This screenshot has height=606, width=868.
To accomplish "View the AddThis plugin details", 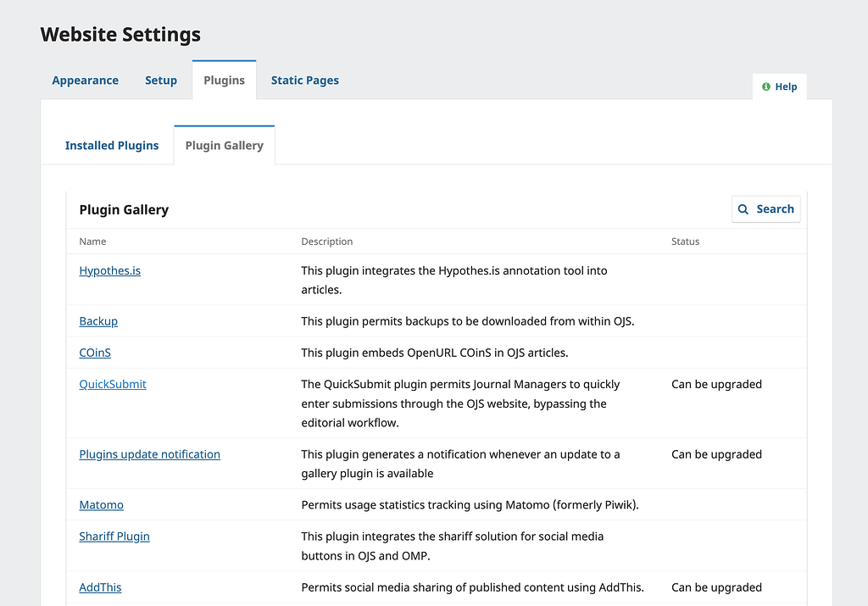I will (100, 587).
